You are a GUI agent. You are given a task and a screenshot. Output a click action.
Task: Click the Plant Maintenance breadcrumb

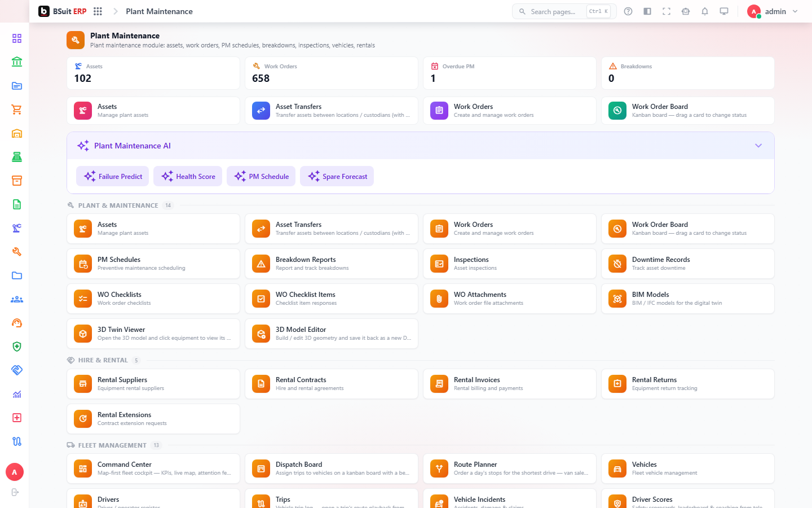(159, 11)
